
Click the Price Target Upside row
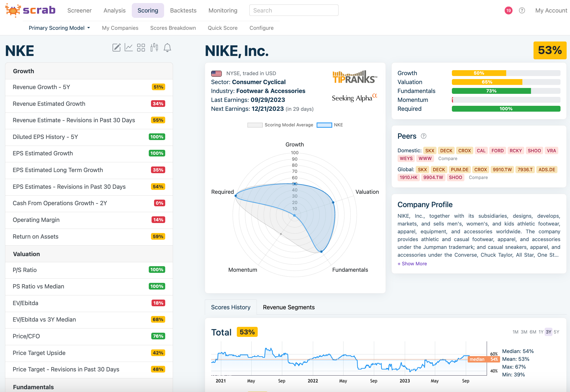(89, 353)
